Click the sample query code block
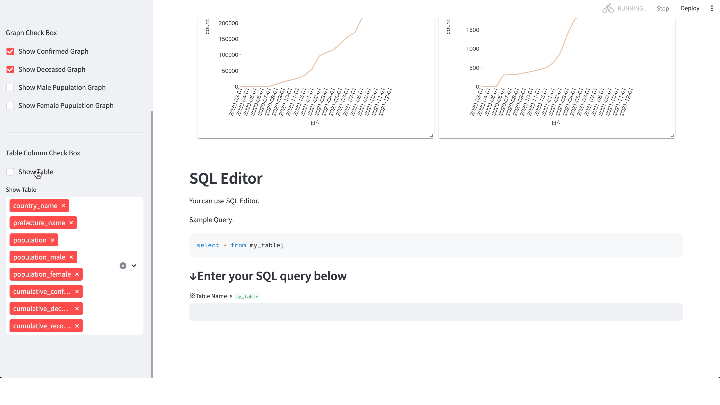720x405 pixels. click(x=435, y=245)
